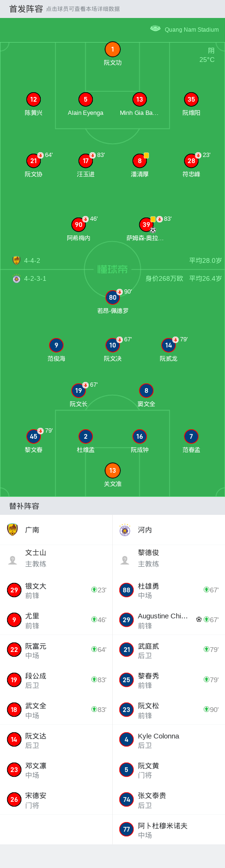Open player 12 陈黄兴 badge
The height and width of the screenshot is (868, 225).
pos(33,99)
